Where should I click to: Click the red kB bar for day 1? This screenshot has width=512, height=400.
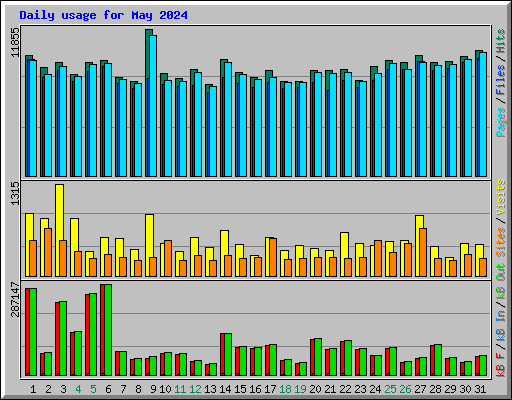tap(27, 332)
